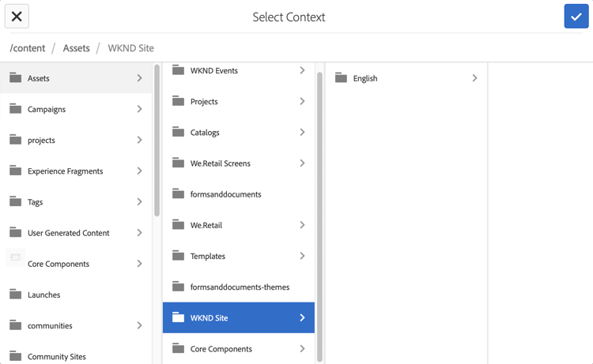Viewport: 593px width, 364px height.
Task: Click the Core Components thumbnail icon in first column
Action: click(x=16, y=257)
